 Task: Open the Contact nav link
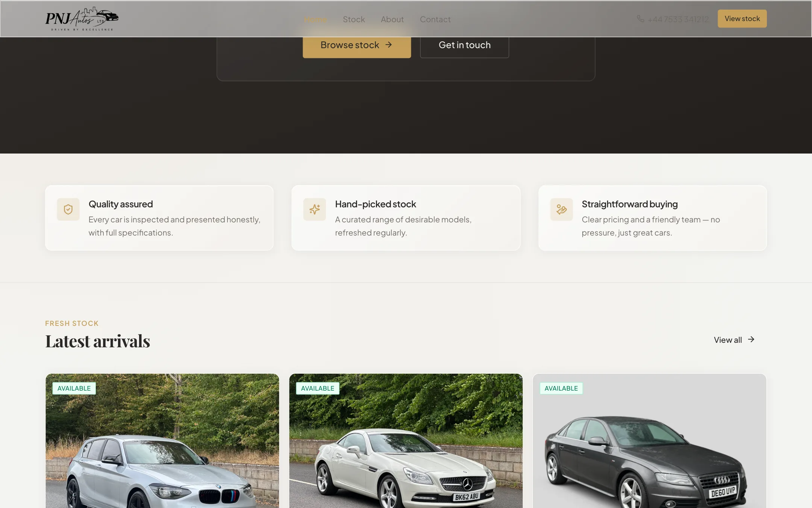[x=435, y=19]
